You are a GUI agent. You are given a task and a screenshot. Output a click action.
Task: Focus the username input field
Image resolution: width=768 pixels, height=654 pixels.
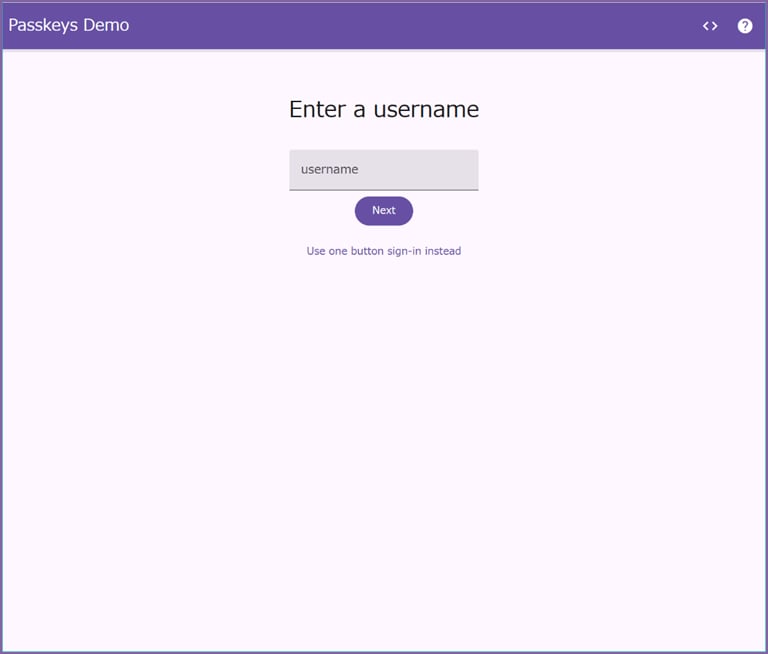point(384,170)
